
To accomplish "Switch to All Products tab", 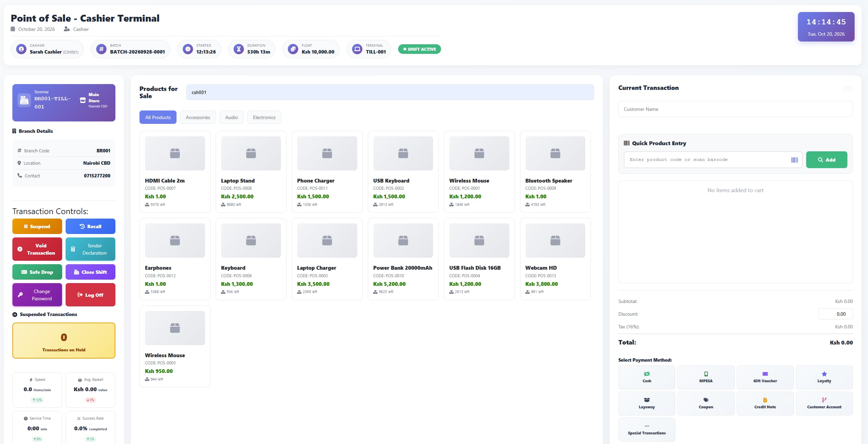I will [158, 117].
